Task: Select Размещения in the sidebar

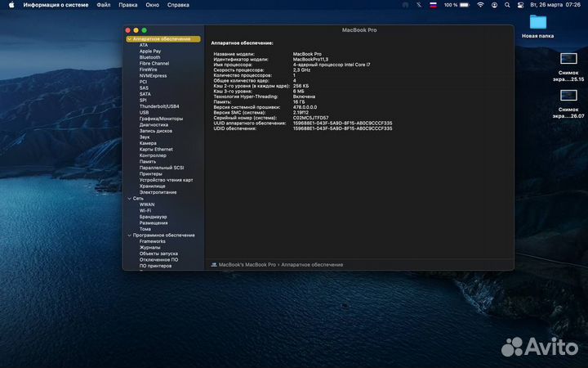Action: [x=154, y=222]
